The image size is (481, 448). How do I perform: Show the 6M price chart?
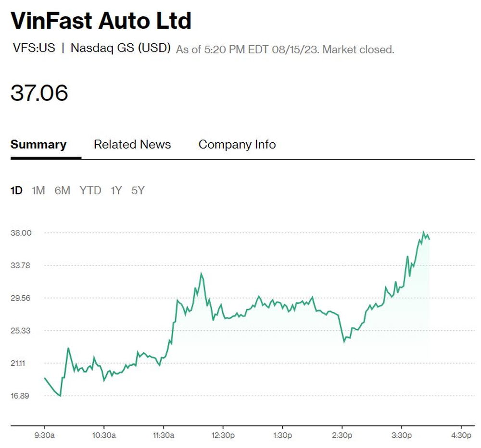tap(62, 190)
